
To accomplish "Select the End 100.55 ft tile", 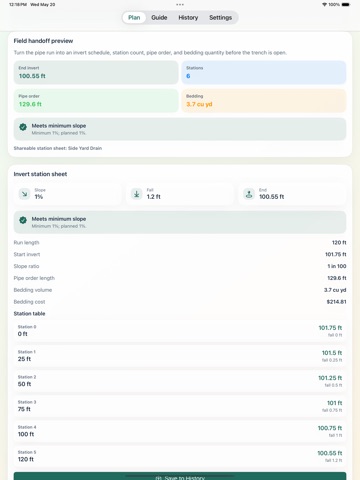I will tap(292, 194).
